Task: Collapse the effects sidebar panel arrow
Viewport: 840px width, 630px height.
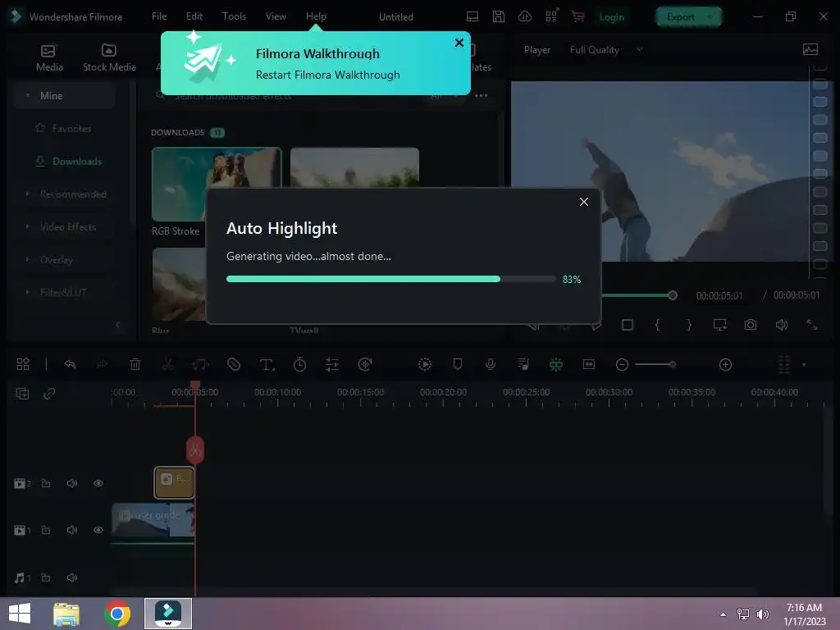Action: coord(118,325)
